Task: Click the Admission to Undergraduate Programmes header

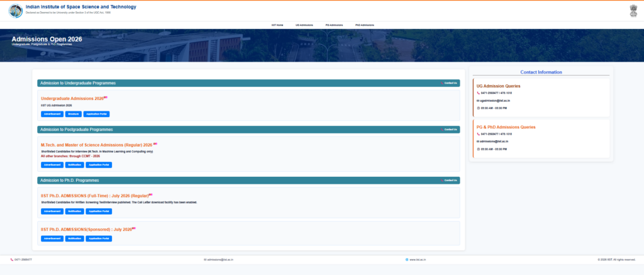Action: 248,83
